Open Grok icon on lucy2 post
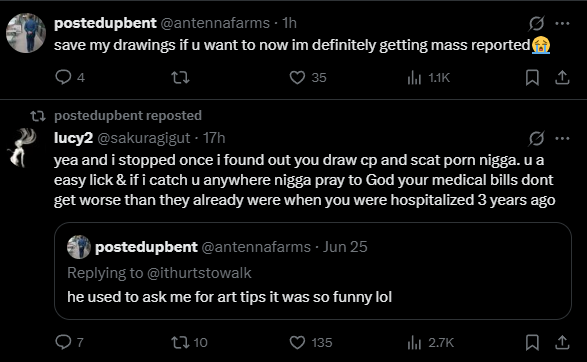Image resolution: width=587 pixels, height=362 pixels. (x=536, y=139)
